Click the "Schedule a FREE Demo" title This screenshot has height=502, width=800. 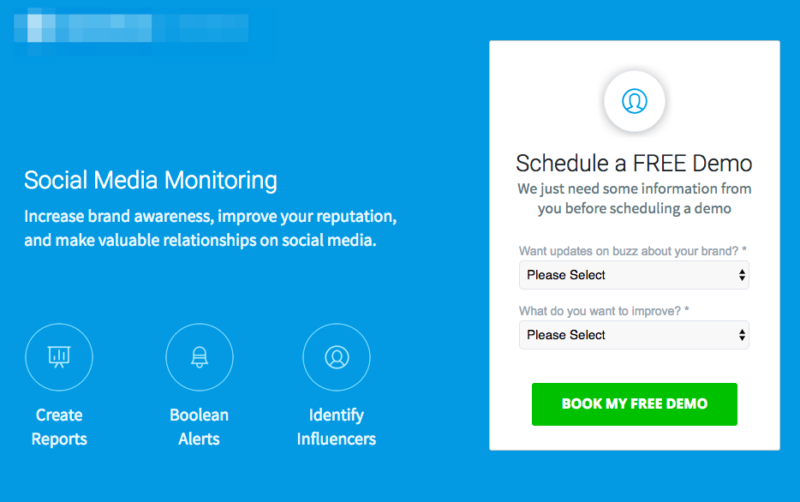pos(634,164)
